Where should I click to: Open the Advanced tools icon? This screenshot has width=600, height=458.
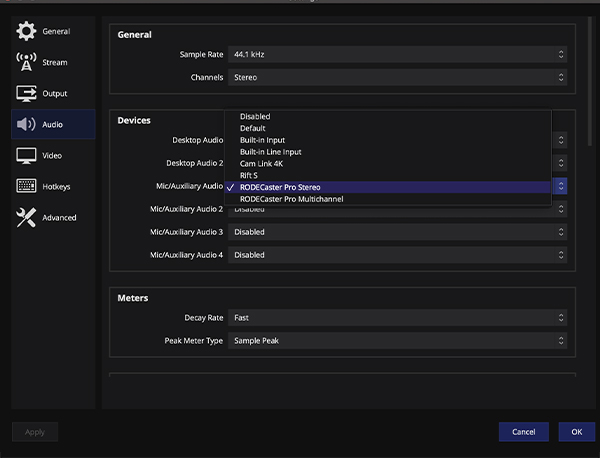click(x=26, y=217)
